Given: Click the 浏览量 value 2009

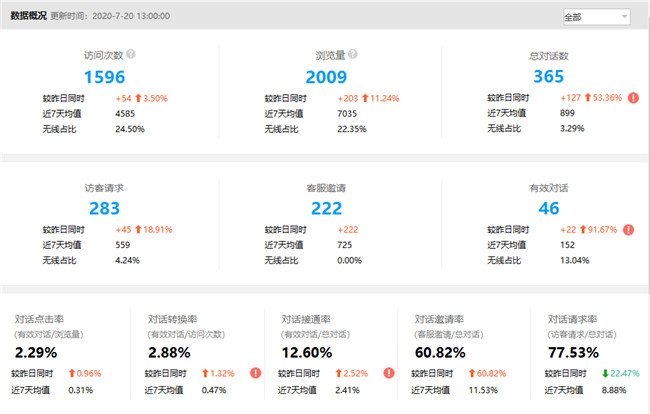Looking at the screenshot, I should [x=326, y=77].
